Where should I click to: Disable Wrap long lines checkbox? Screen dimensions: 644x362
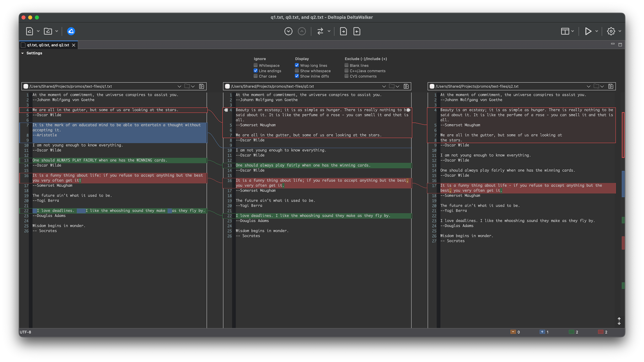pos(297,65)
